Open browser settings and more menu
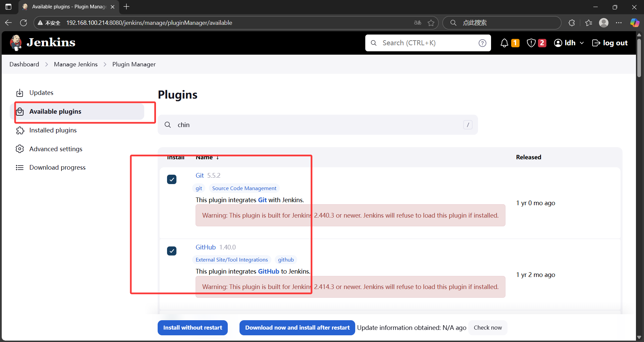Image resolution: width=644 pixels, height=342 pixels. pos(619,23)
